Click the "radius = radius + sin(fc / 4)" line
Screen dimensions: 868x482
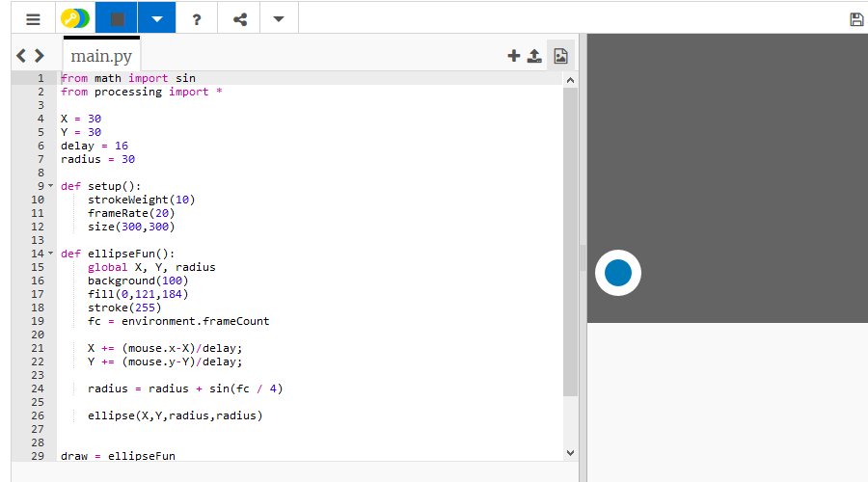[185, 388]
